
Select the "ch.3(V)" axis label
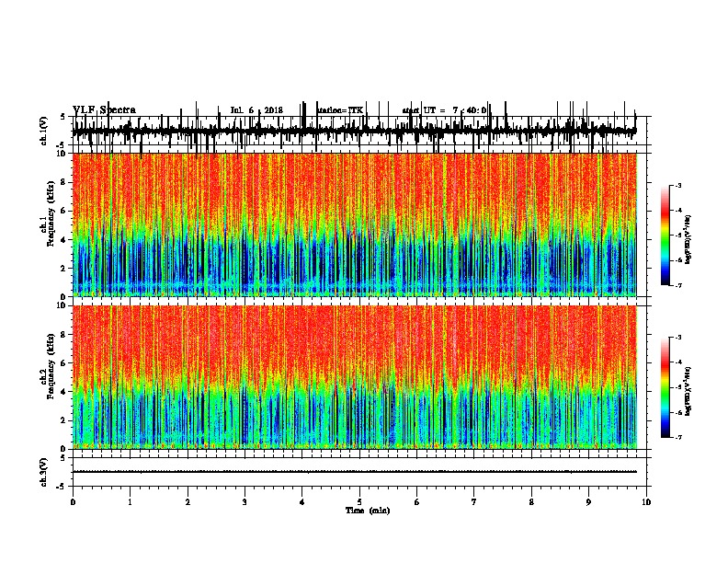(x=43, y=473)
